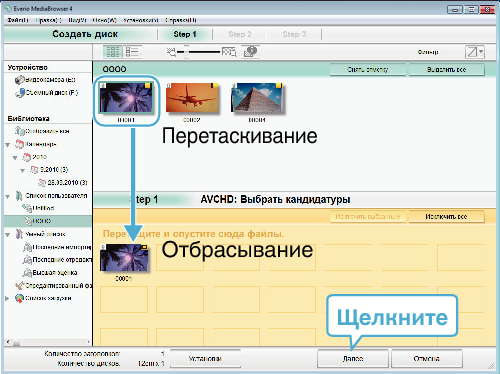
Task: Switch to thumbnail grid view
Action: coord(113,52)
